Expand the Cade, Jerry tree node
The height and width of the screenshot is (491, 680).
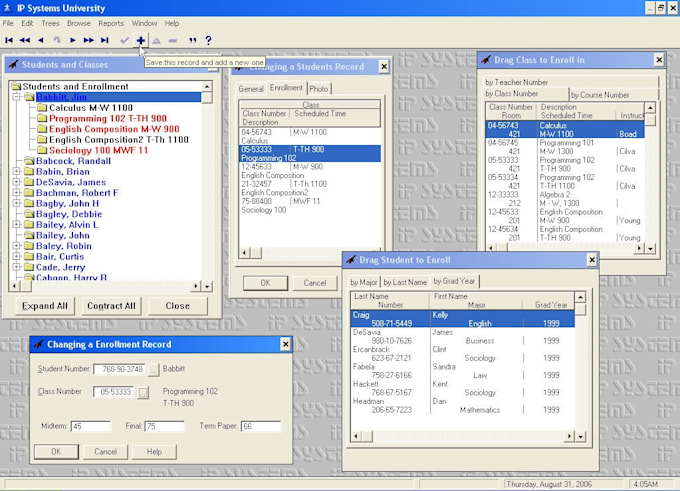(x=16, y=267)
